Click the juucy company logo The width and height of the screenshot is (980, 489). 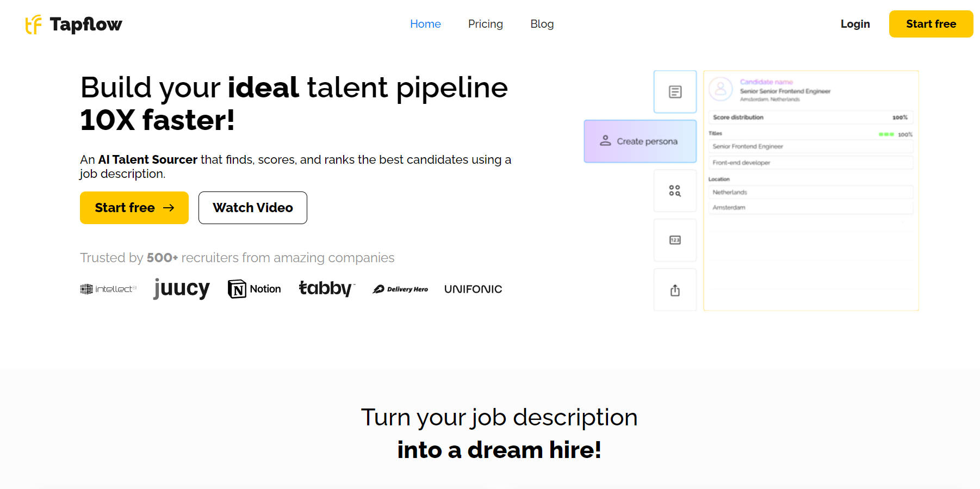pos(182,288)
